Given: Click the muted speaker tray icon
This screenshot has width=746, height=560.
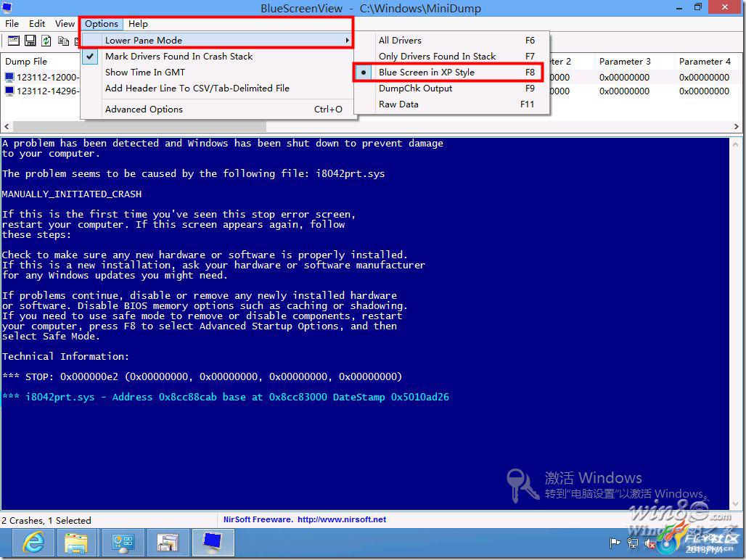Looking at the screenshot, I should 649,543.
